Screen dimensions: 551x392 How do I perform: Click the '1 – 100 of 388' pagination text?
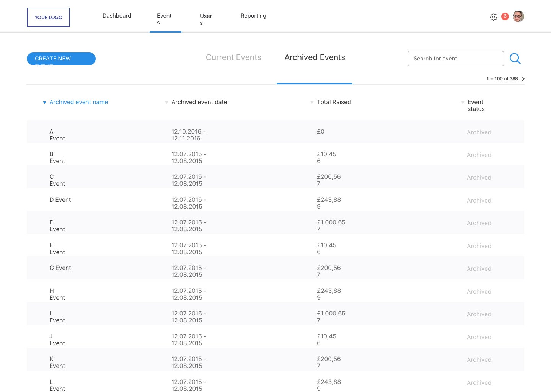tap(502, 79)
